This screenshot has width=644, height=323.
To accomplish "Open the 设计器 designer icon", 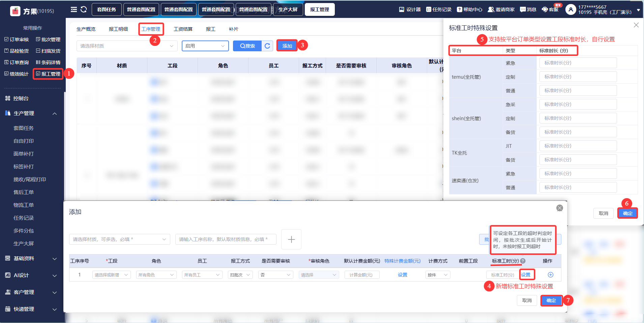I will coord(410,9).
